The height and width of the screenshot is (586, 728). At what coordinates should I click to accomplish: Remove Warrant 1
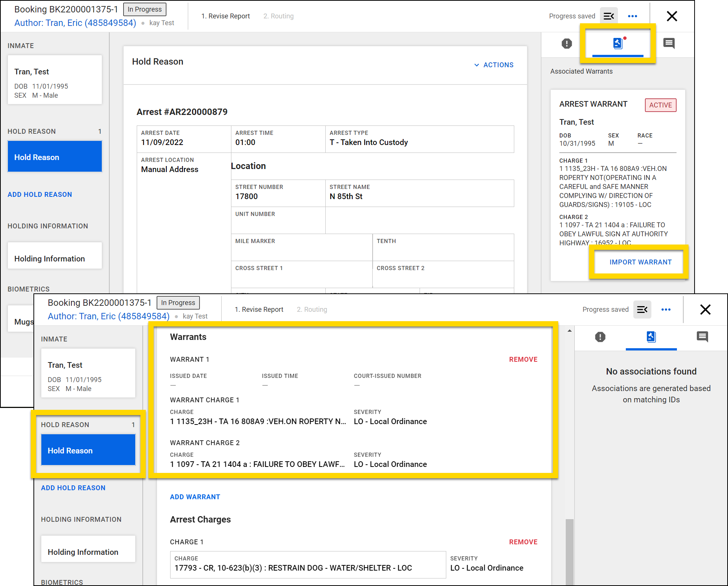point(523,359)
